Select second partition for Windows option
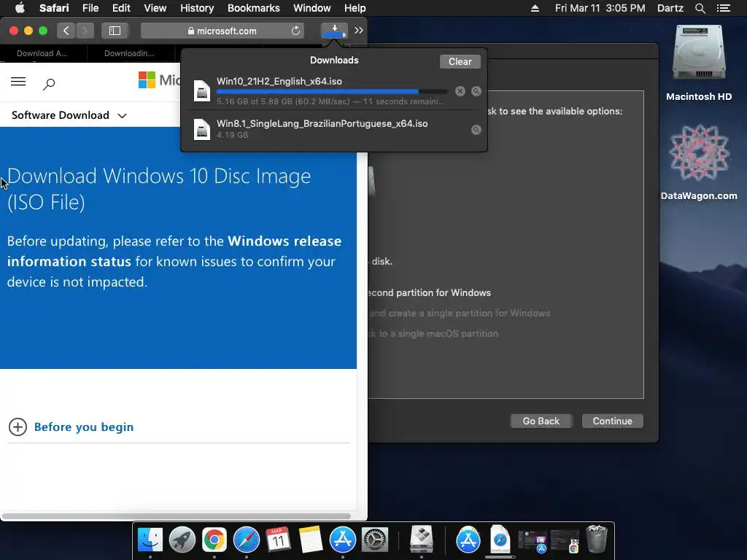This screenshot has height=560, width=747. pyautogui.click(x=429, y=293)
